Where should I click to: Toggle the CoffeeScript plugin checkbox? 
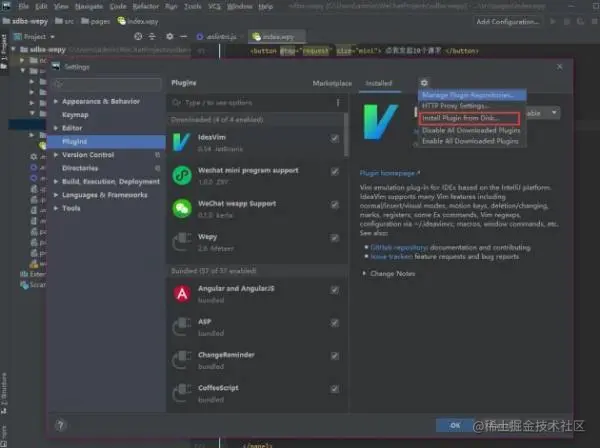(335, 389)
